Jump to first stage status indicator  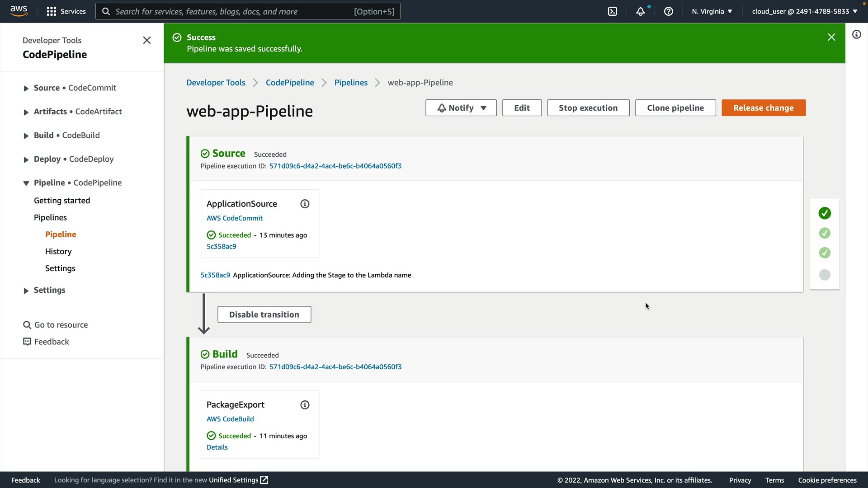[825, 213]
